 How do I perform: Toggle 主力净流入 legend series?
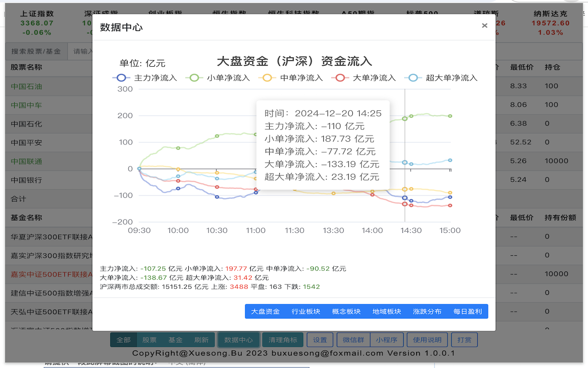(x=145, y=78)
